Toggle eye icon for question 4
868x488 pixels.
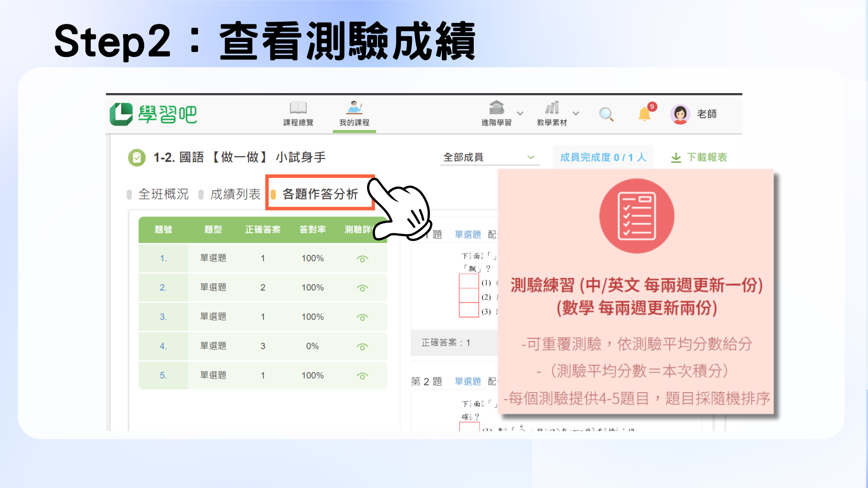(362, 347)
